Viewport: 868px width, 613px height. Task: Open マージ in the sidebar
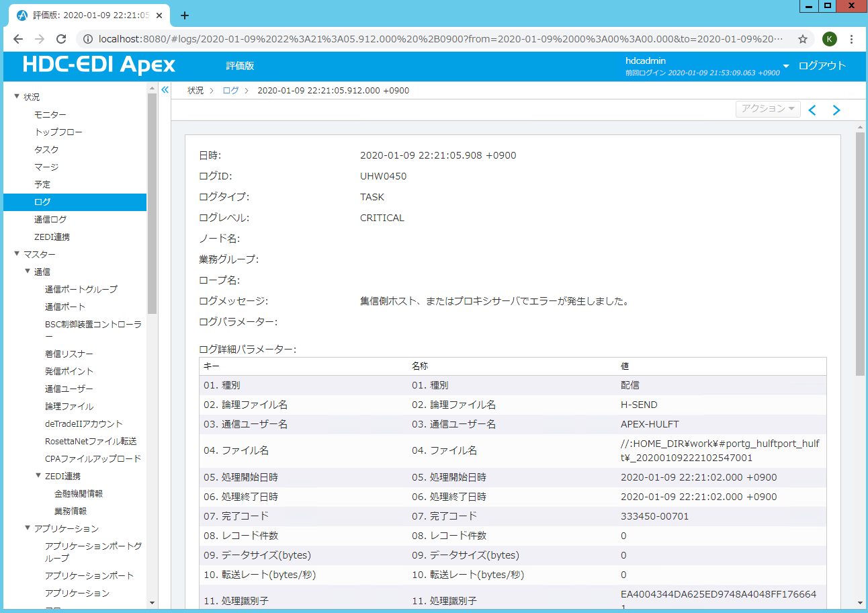(46, 167)
